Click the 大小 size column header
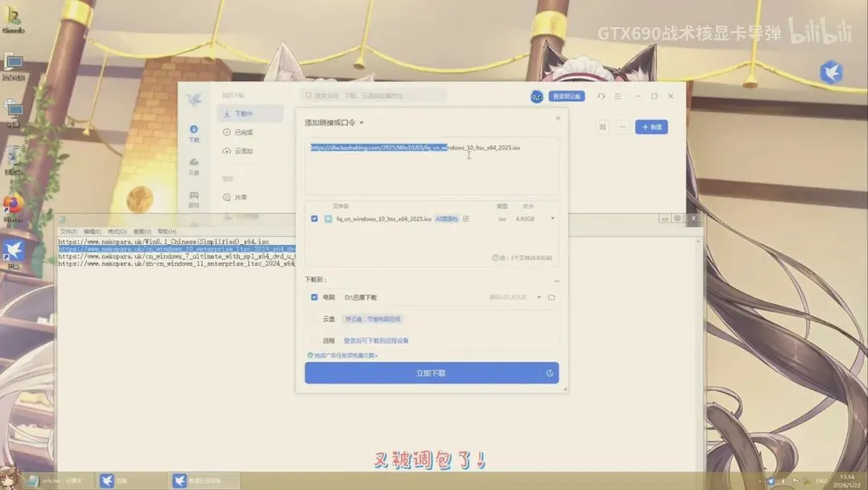This screenshot has width=868, height=490. 527,206
